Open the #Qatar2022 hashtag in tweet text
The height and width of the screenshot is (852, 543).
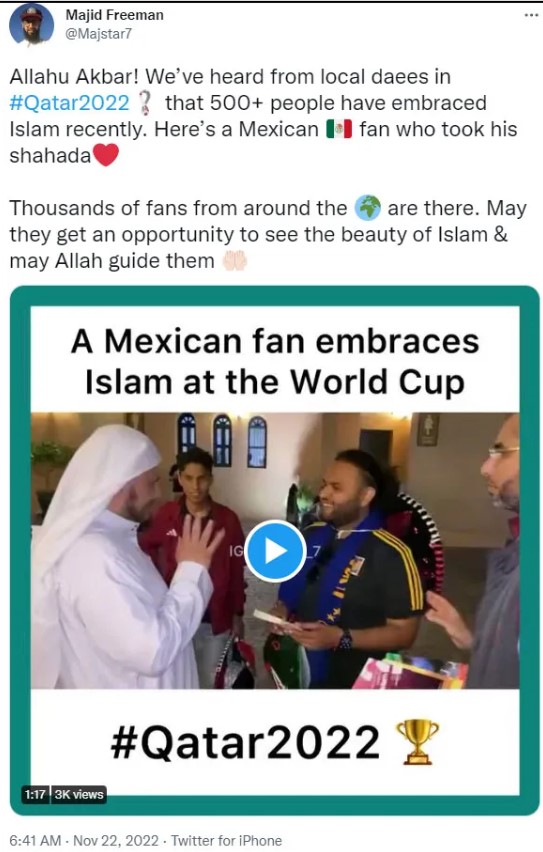pos(70,103)
